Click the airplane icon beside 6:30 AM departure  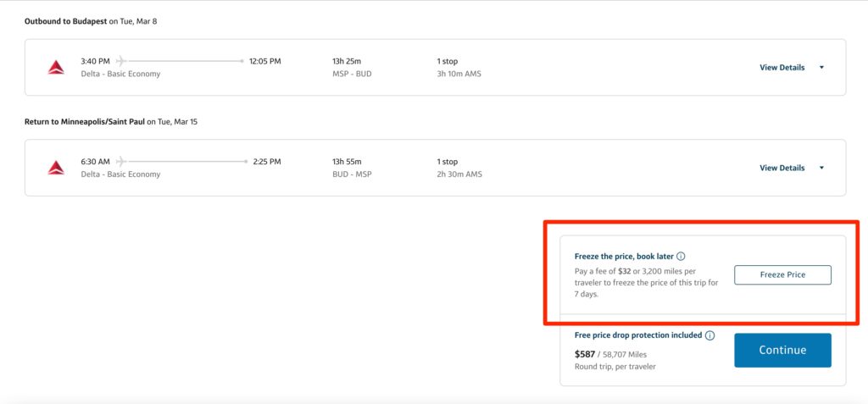tap(121, 161)
